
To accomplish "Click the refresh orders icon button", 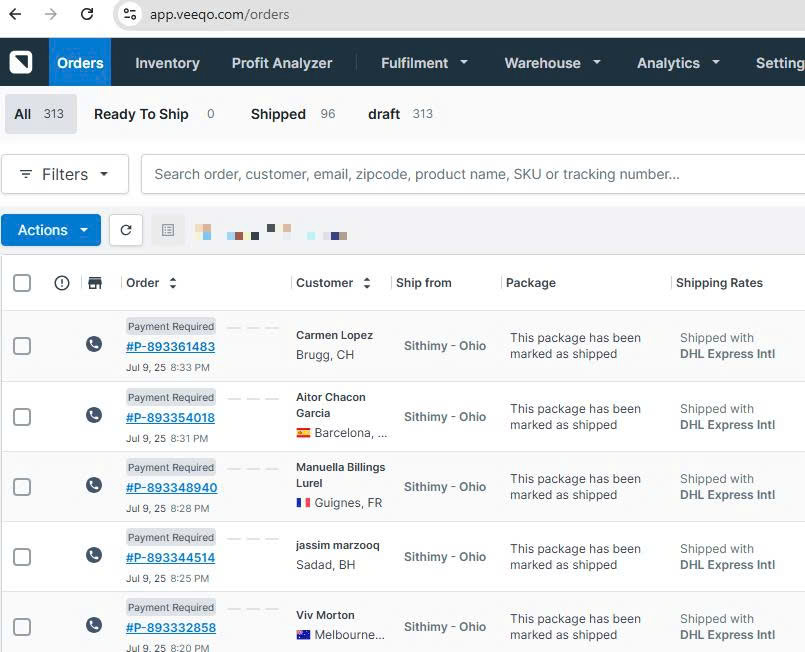I will [126, 230].
